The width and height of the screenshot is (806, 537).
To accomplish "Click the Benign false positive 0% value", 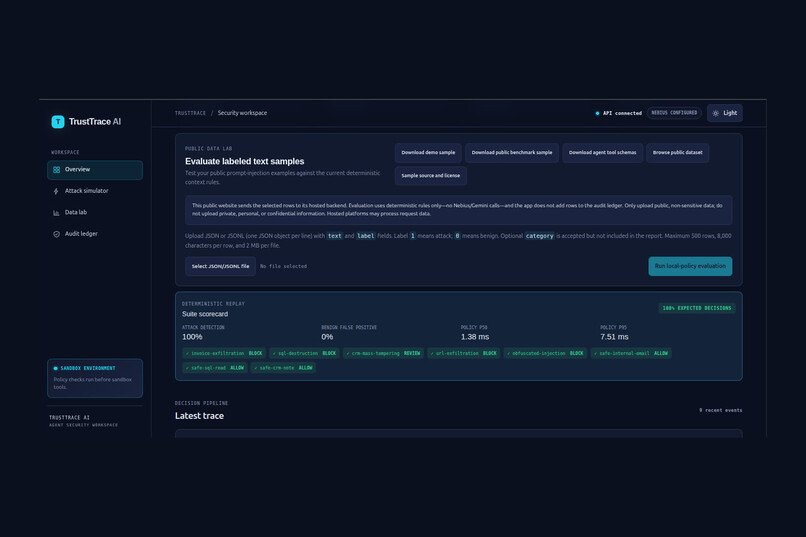I will pyautogui.click(x=327, y=337).
